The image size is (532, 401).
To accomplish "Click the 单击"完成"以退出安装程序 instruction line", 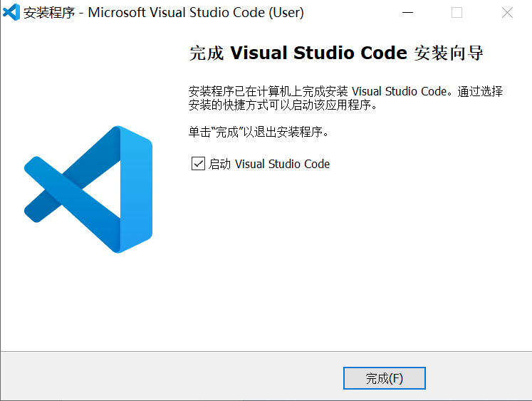I will click(x=258, y=132).
